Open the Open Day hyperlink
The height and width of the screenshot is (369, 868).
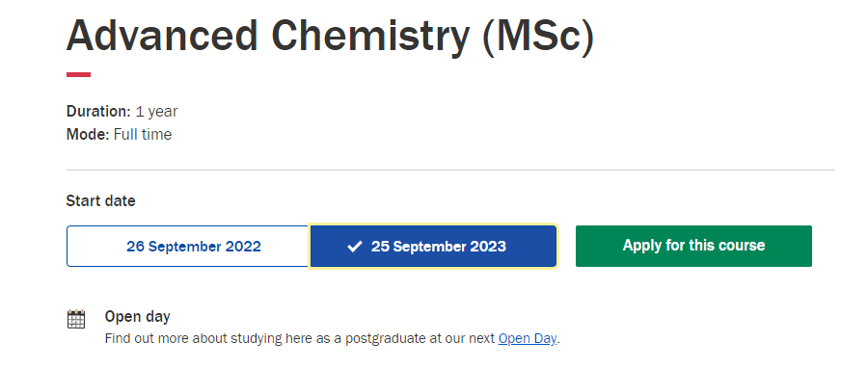(527, 338)
